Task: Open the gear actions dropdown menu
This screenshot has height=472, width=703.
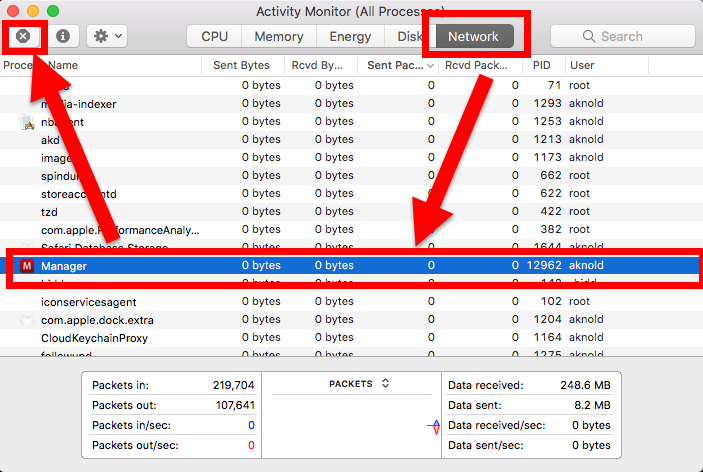Action: (106, 36)
